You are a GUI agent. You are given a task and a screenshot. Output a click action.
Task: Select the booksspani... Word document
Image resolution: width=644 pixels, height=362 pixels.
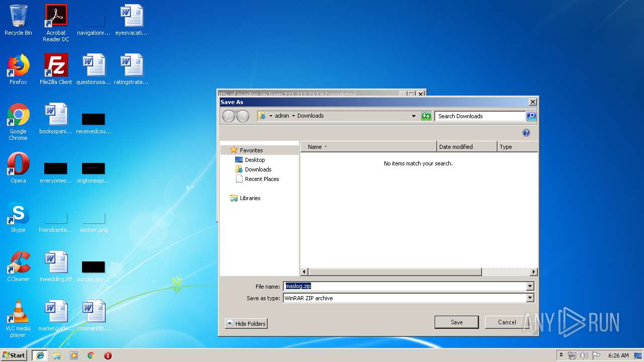56,119
